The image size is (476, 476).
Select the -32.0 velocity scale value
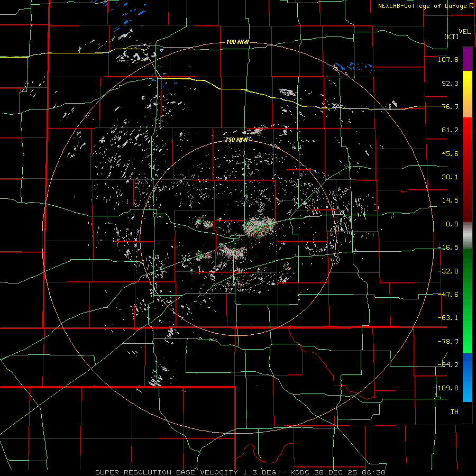coord(448,271)
